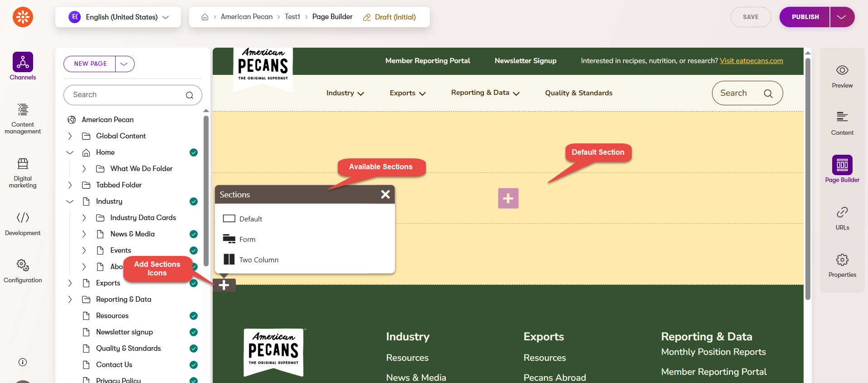The height and width of the screenshot is (383, 868).
Task: Click published checkmark beside Contact Us
Action: [194, 365]
